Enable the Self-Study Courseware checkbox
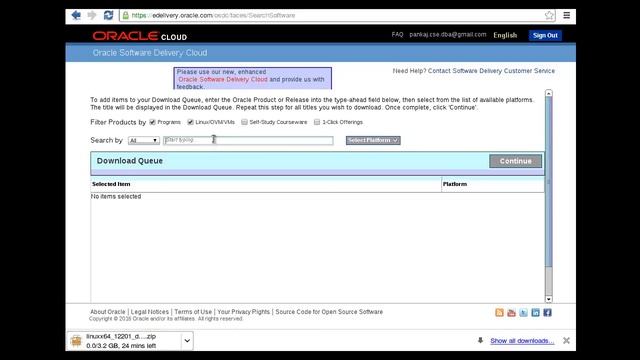This screenshot has height=360, width=640. point(244,122)
